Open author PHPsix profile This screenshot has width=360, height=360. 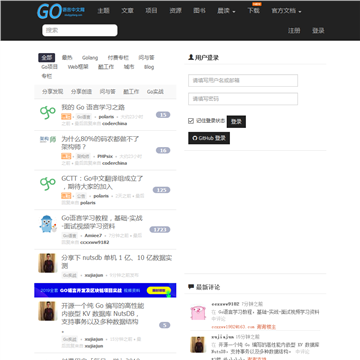pyautogui.click(x=105, y=156)
